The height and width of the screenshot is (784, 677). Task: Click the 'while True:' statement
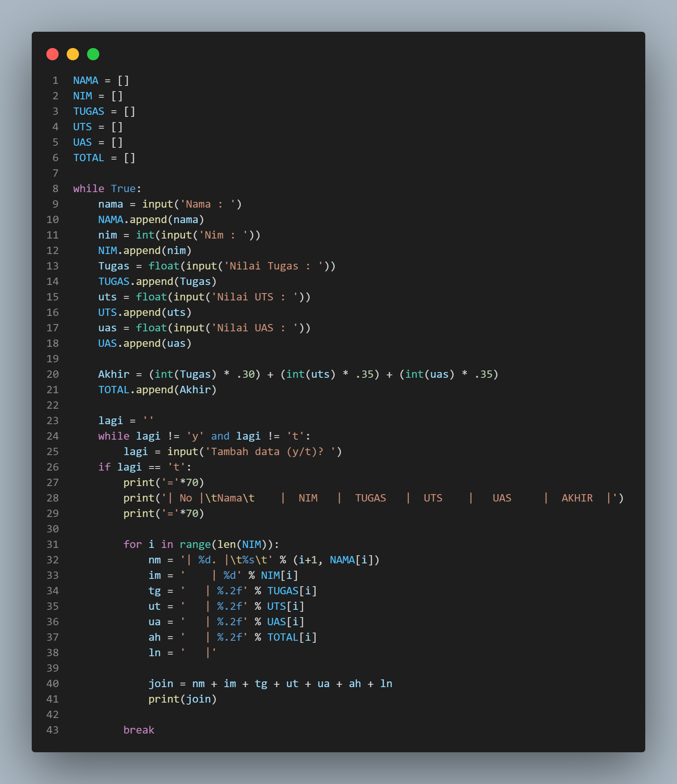pyautogui.click(x=107, y=189)
